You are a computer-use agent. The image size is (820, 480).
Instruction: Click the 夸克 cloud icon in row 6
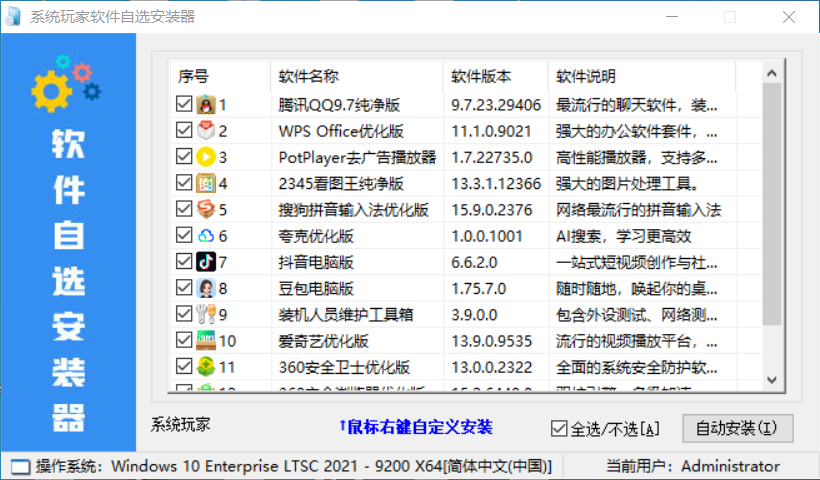pyautogui.click(x=206, y=236)
